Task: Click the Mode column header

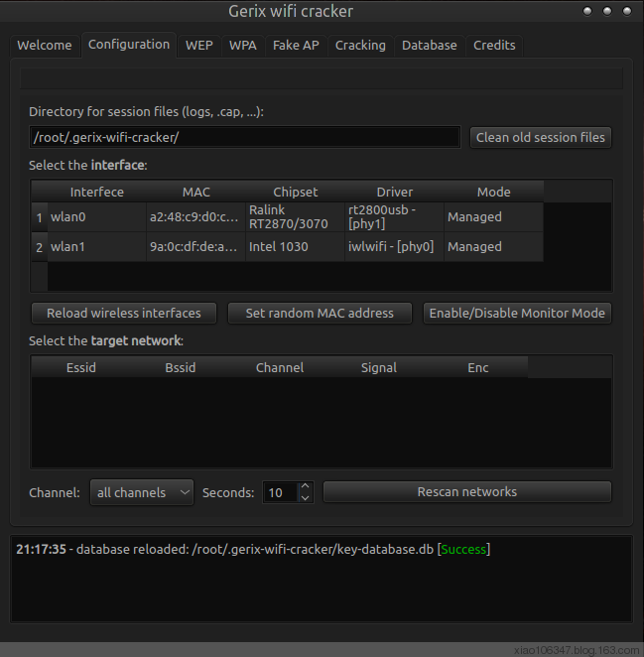Action: pos(494,192)
